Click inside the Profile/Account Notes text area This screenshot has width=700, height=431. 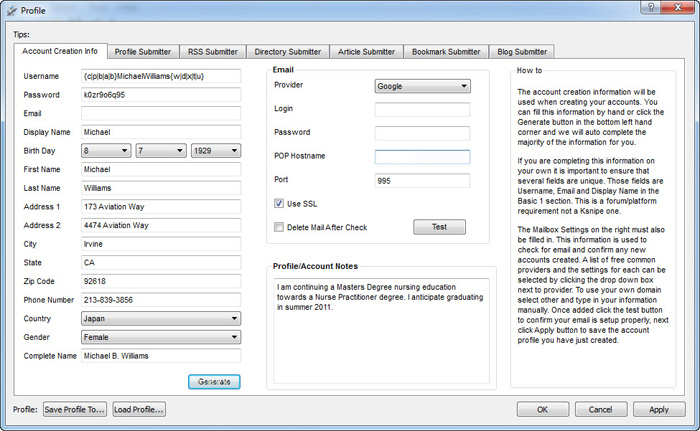point(382,331)
